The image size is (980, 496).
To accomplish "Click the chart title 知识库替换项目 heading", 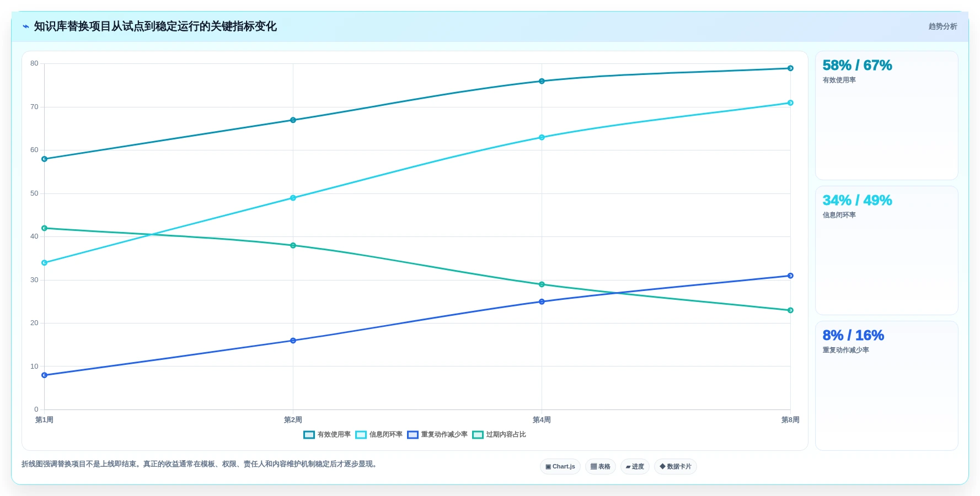I will pyautogui.click(x=155, y=26).
